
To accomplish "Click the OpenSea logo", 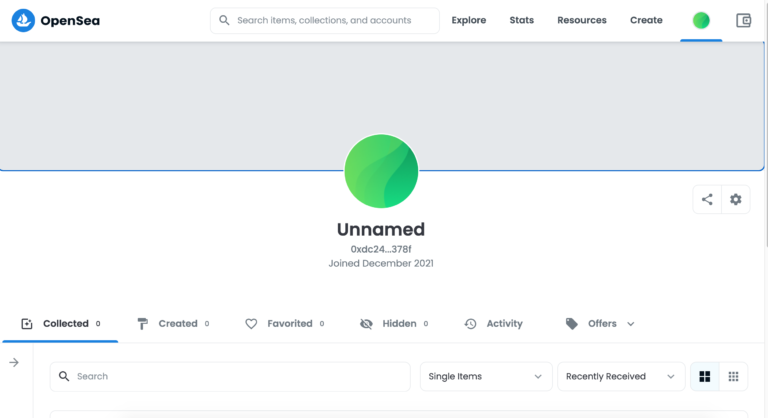I will point(56,20).
